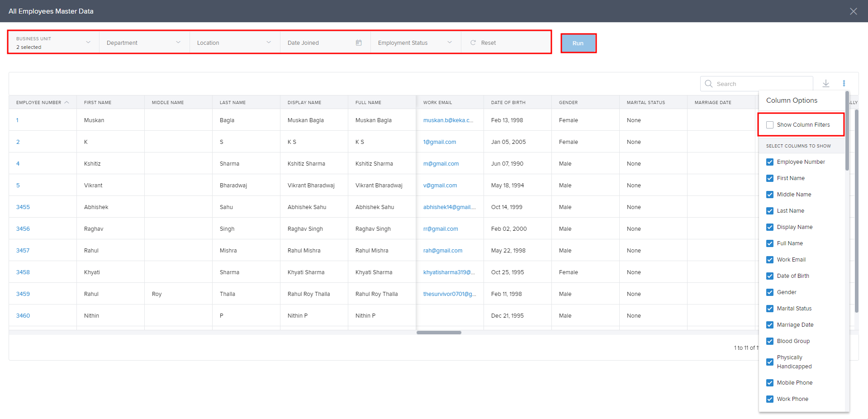Click the Run button

coord(578,43)
